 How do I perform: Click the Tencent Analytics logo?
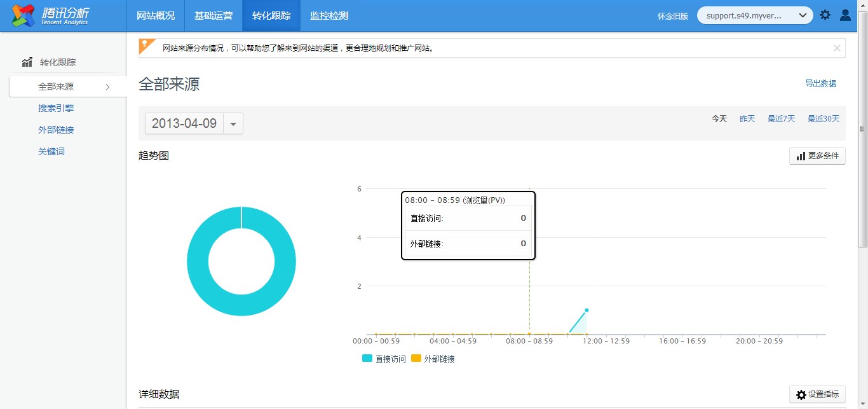pos(50,16)
